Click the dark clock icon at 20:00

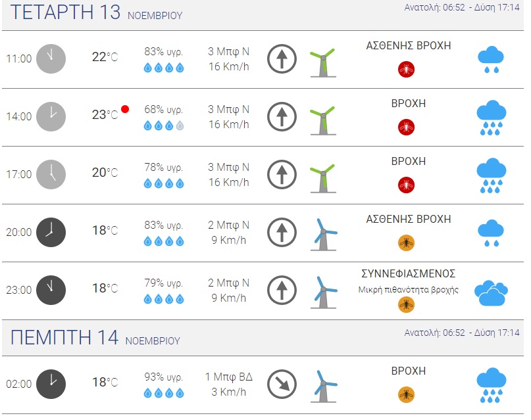click(51, 233)
